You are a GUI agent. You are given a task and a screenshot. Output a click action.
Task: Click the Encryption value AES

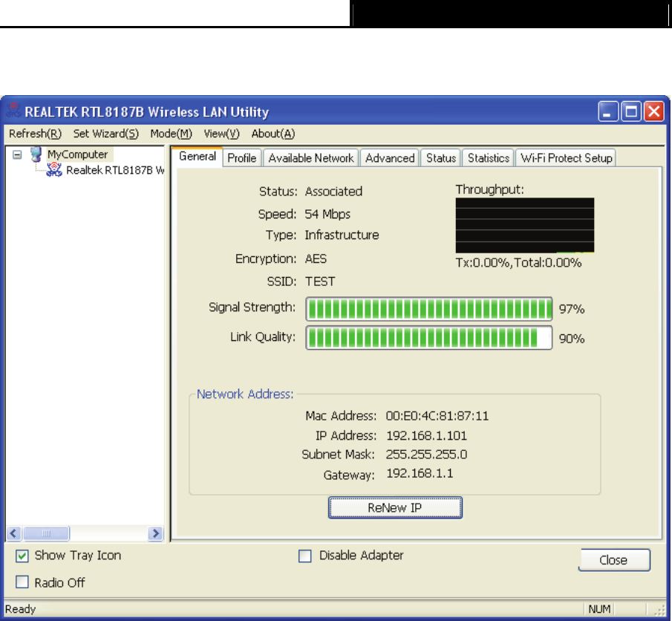pyautogui.click(x=316, y=259)
